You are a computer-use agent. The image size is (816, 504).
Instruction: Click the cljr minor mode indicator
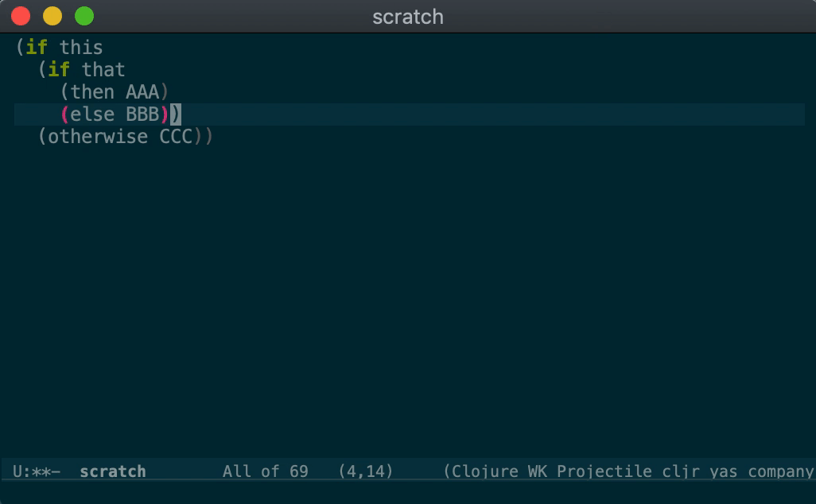[678, 471]
